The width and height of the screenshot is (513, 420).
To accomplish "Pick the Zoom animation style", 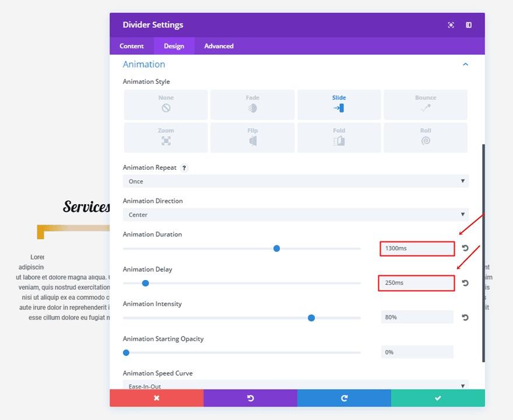I will coord(166,138).
